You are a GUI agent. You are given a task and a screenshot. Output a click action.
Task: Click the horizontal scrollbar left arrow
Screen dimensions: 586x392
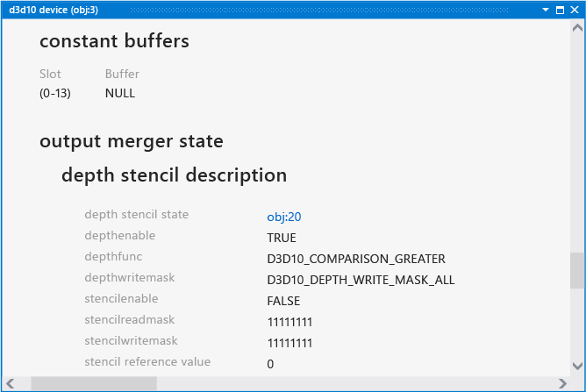tap(11, 383)
